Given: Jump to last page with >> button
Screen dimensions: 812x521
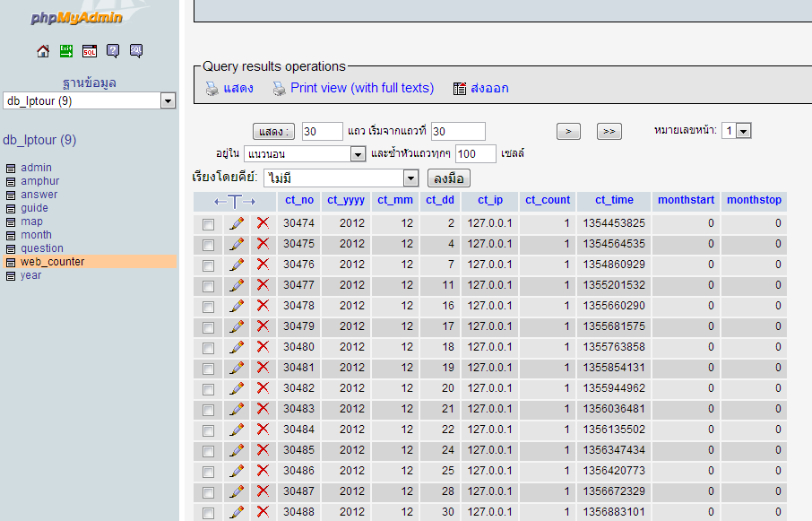Looking at the screenshot, I should tap(609, 132).
